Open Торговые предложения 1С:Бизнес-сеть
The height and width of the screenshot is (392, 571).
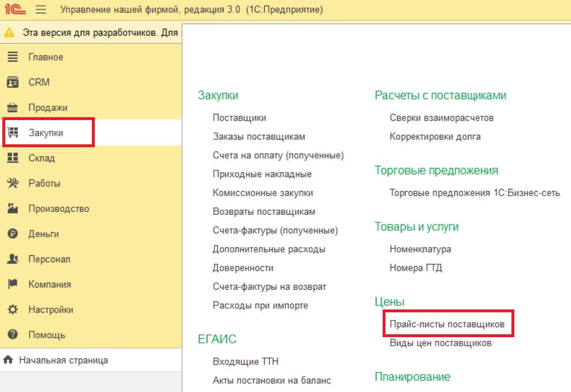475,193
